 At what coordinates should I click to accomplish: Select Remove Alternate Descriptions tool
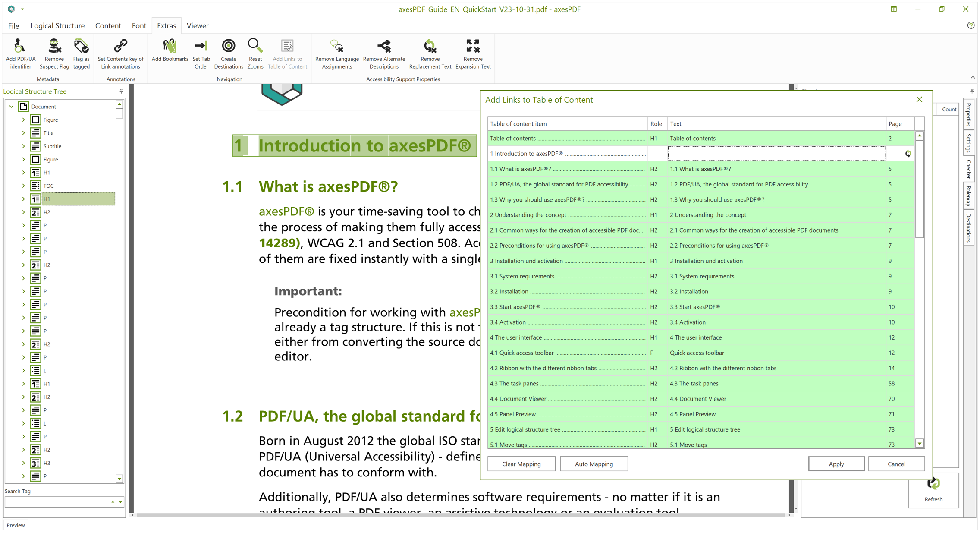pos(384,54)
